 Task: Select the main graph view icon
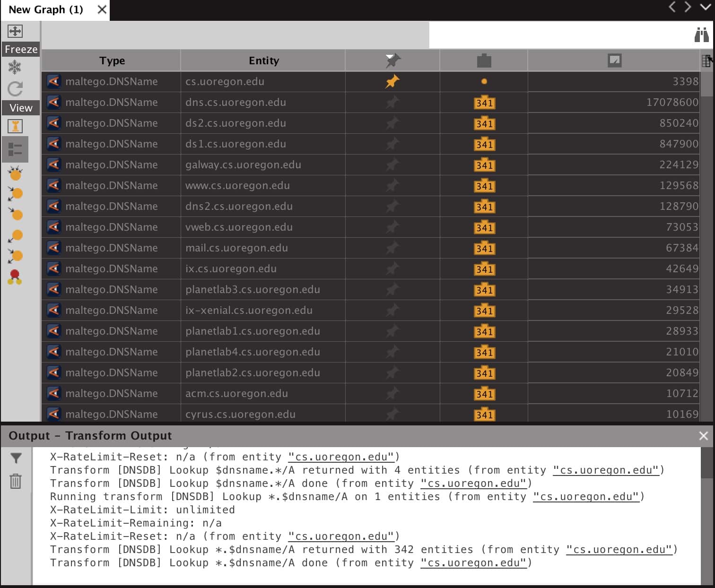[x=15, y=126]
